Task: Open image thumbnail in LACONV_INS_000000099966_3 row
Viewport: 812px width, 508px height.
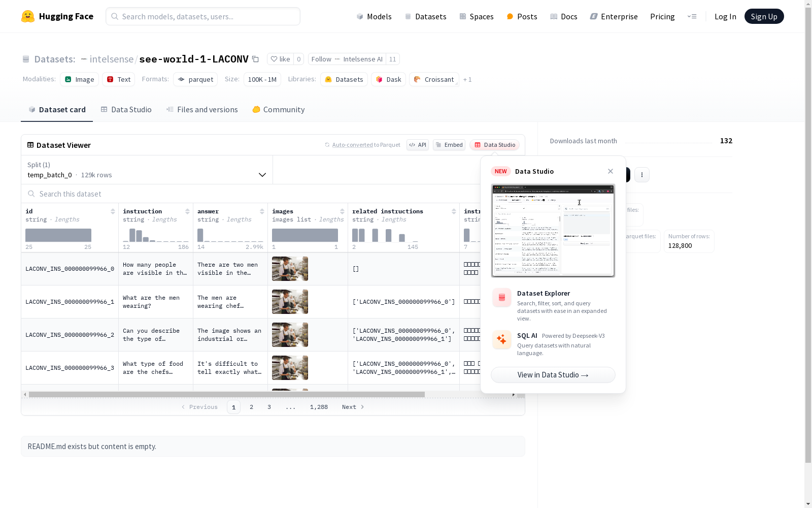Action: point(290,368)
